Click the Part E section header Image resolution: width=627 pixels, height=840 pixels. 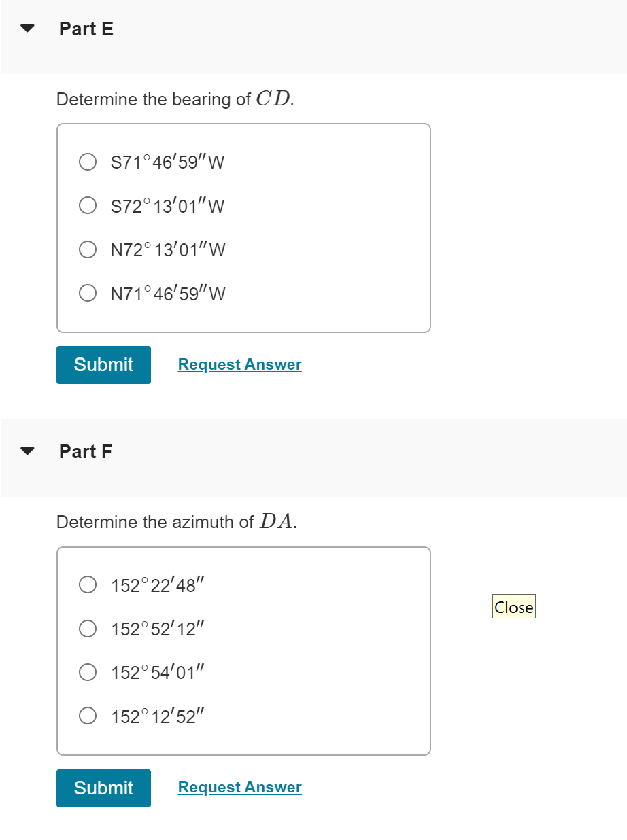click(86, 29)
